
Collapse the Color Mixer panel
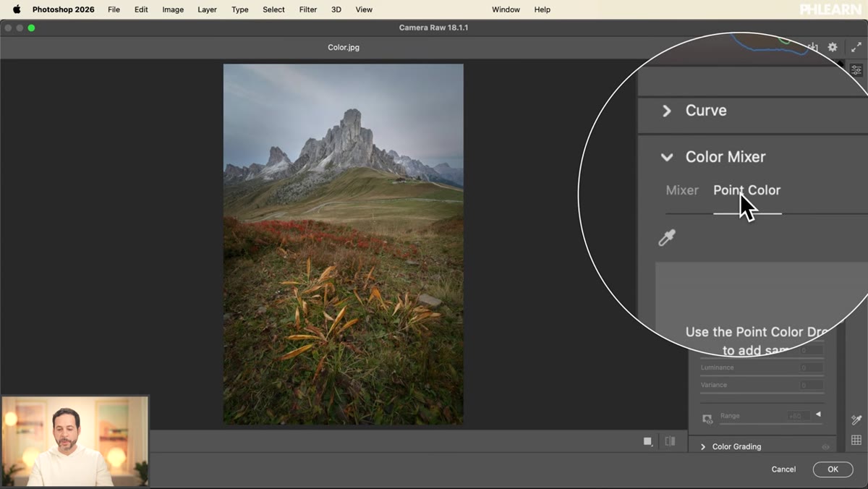click(667, 157)
